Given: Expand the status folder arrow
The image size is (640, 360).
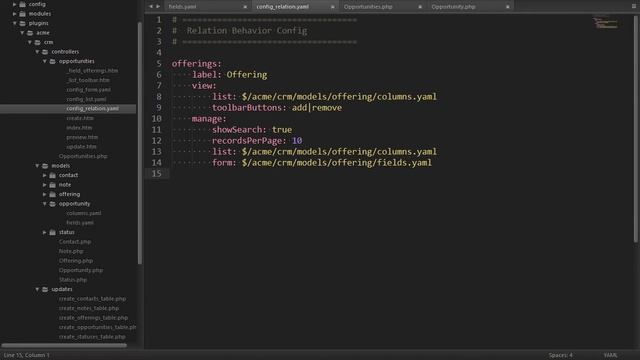Looking at the screenshot, I should (x=44, y=232).
